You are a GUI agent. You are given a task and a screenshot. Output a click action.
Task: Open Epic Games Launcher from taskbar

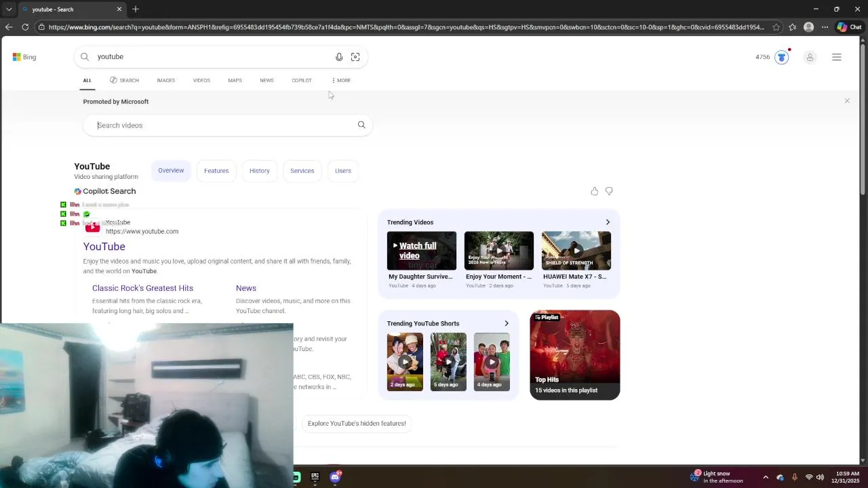(x=315, y=477)
